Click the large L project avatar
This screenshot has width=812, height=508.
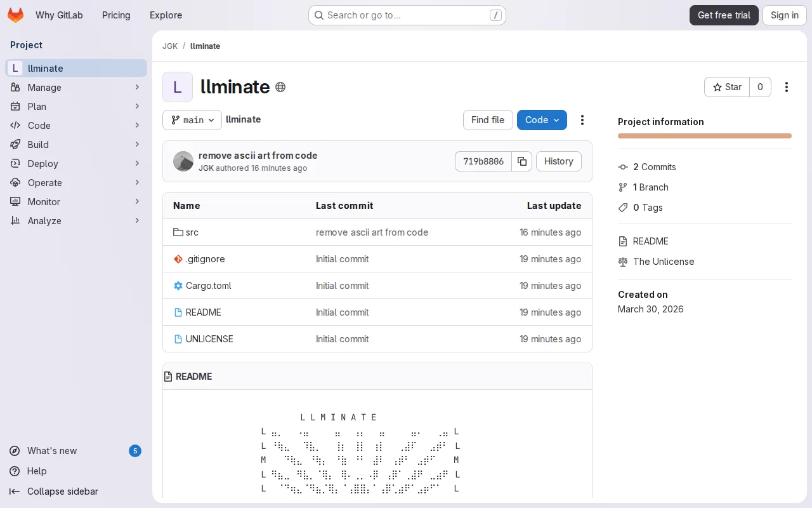pyautogui.click(x=178, y=87)
